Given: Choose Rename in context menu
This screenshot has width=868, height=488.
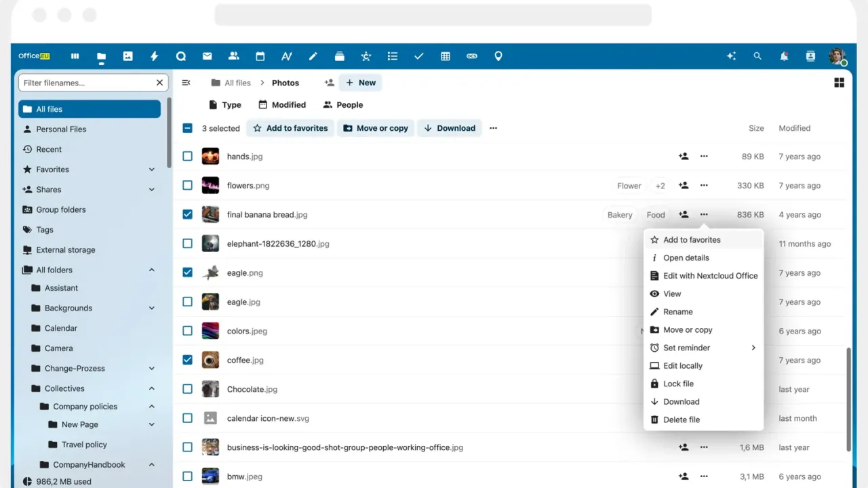Looking at the screenshot, I should click(x=704, y=312).
